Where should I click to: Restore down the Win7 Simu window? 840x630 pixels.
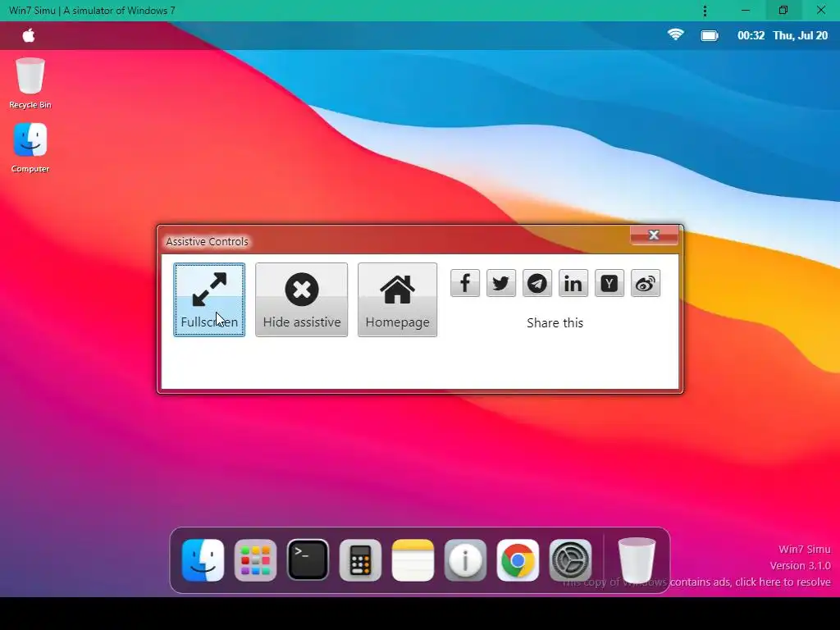[x=783, y=11]
